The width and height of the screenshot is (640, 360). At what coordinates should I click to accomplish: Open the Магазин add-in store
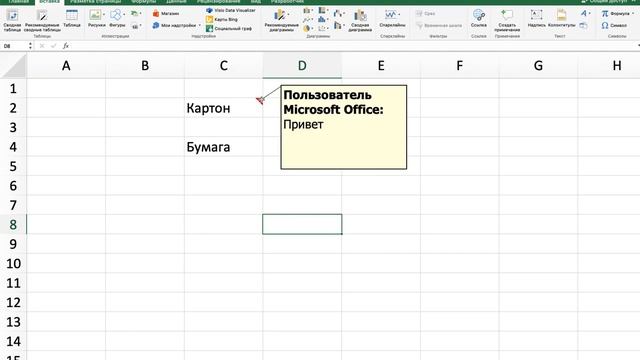click(166, 13)
